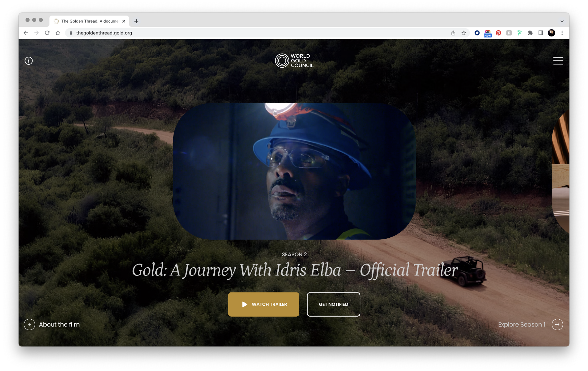Share this page via share icon

coord(453,33)
